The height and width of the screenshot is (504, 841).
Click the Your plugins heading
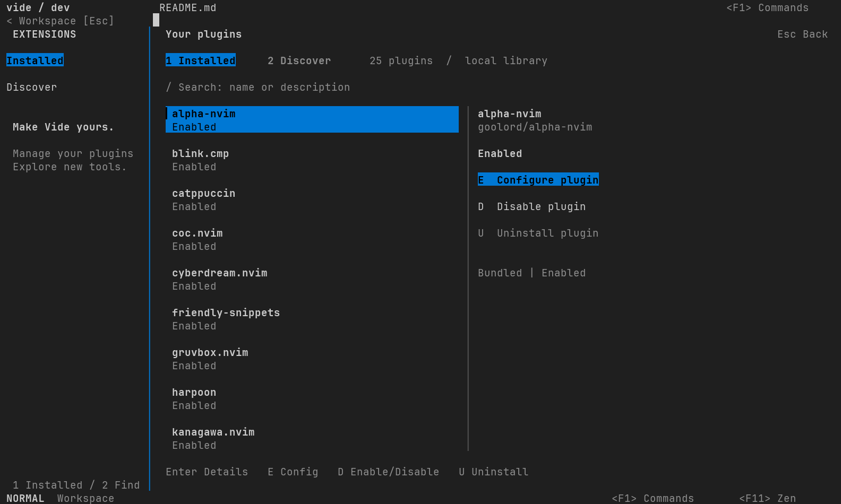(x=204, y=34)
